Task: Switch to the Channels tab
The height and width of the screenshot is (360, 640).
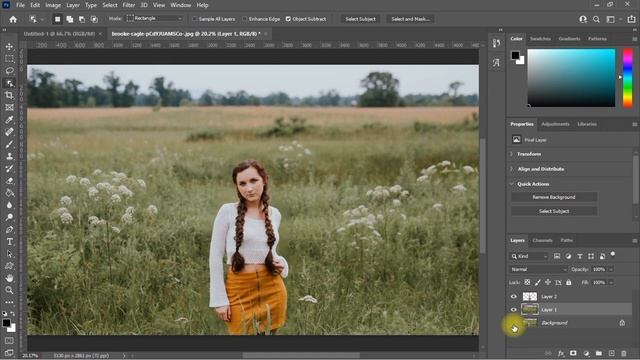Action: [x=542, y=240]
